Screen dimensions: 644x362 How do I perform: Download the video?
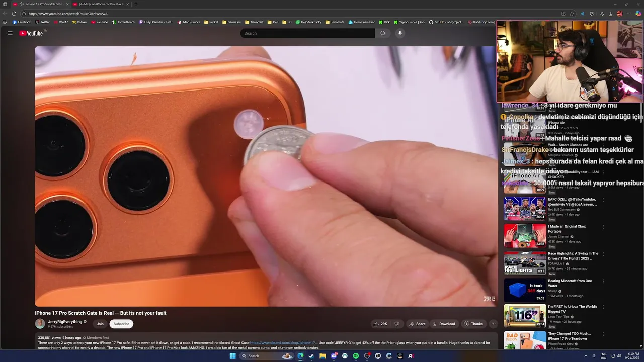pyautogui.click(x=444, y=324)
